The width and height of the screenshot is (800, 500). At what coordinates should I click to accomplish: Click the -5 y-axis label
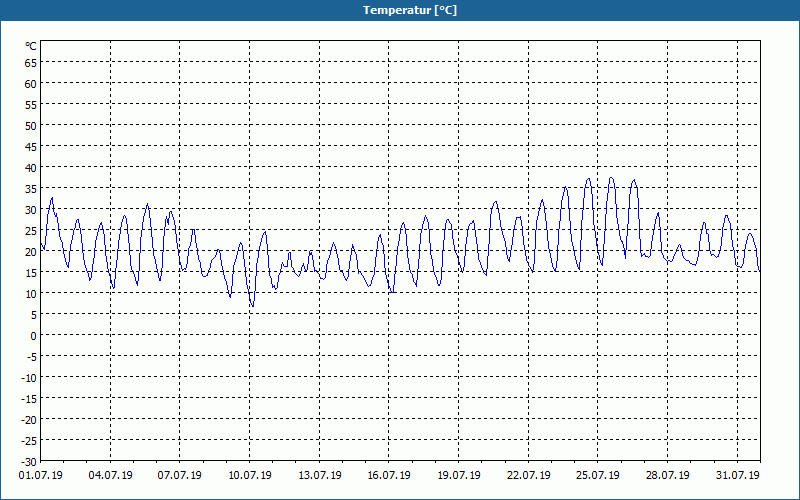[32, 357]
